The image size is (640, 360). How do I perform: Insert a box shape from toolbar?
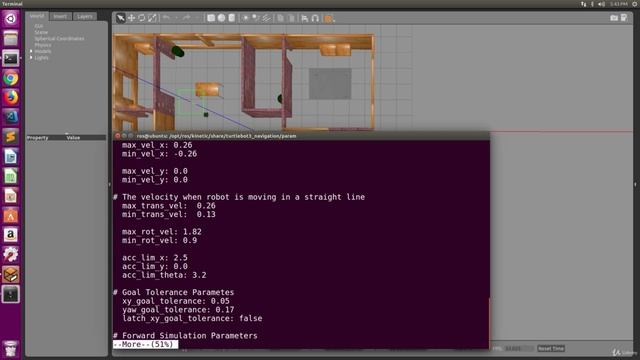pyautogui.click(x=211, y=18)
